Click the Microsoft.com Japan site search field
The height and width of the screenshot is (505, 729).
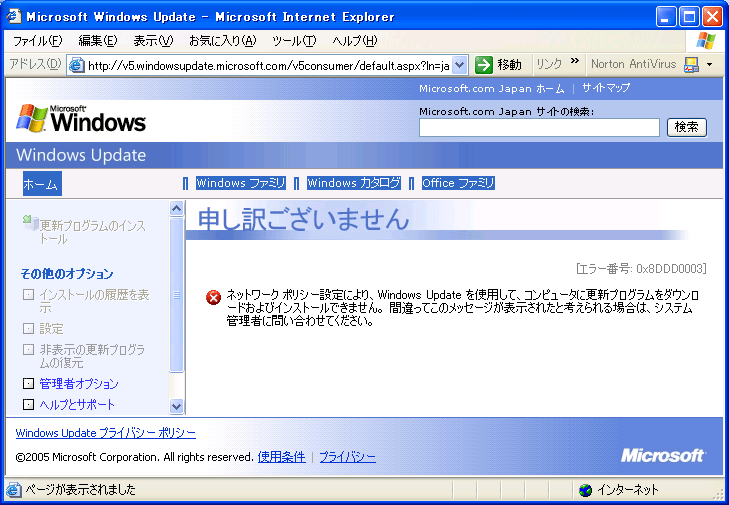pos(539,127)
